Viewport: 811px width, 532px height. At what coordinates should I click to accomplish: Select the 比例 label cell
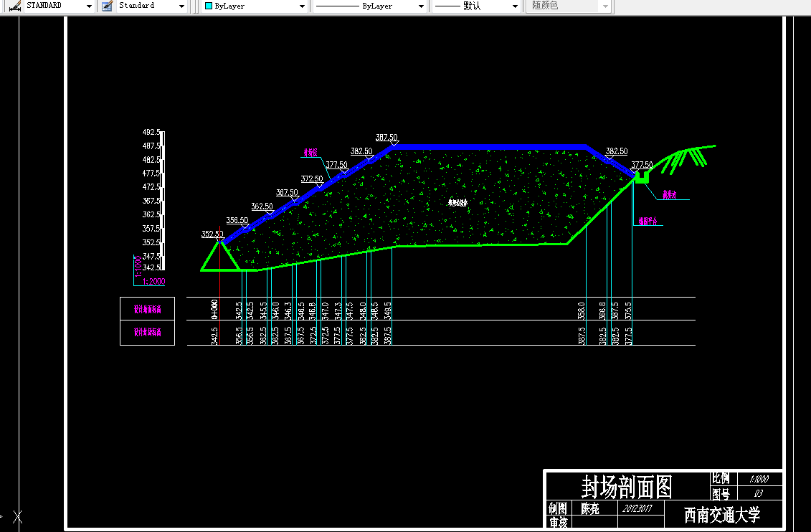pos(721,479)
